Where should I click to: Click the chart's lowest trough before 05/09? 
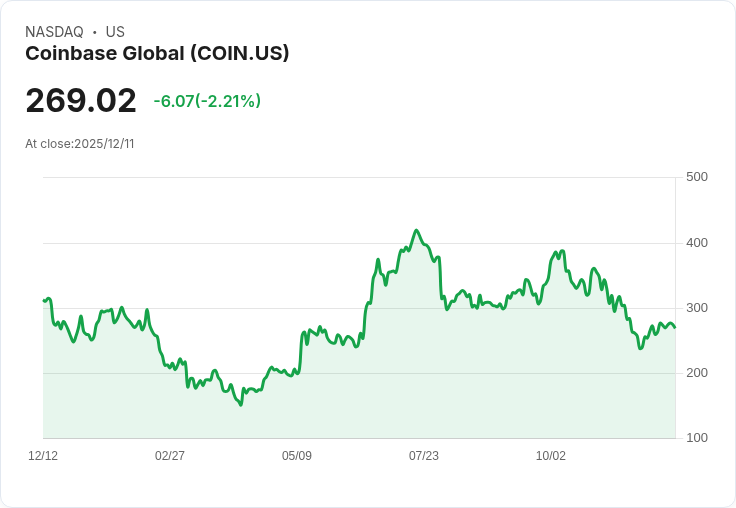coord(240,404)
